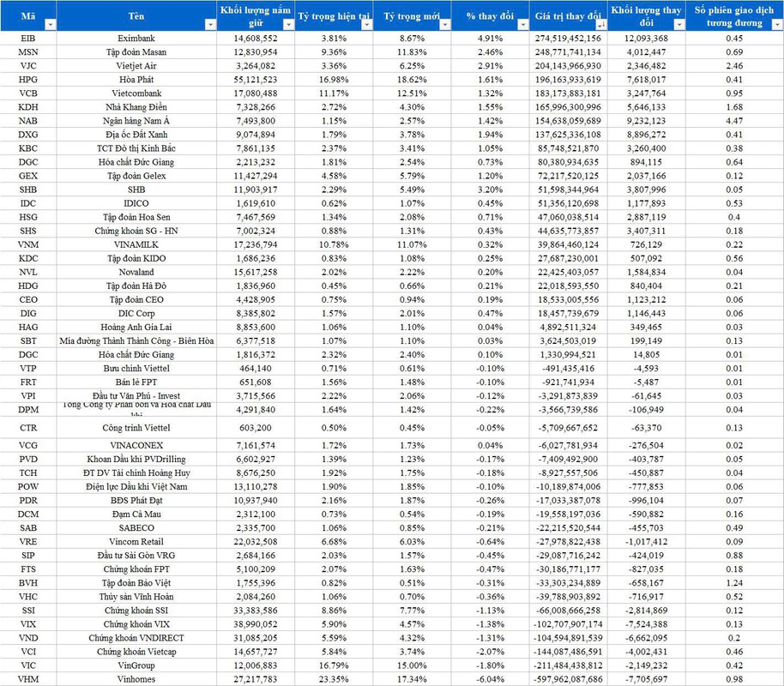Select Ngân hàng Nam Á cell
This screenshot has height=686, width=784.
(136, 121)
